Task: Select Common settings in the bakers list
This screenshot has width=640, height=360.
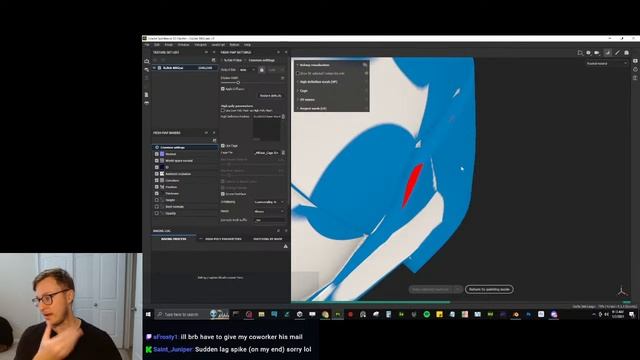Action: [x=185, y=147]
